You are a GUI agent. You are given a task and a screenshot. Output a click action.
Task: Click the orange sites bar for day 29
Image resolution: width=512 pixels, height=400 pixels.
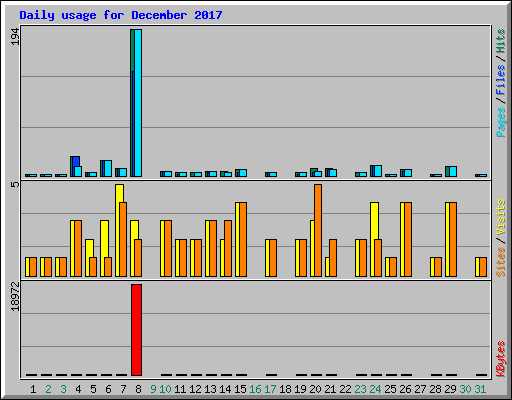pyautogui.click(x=453, y=239)
